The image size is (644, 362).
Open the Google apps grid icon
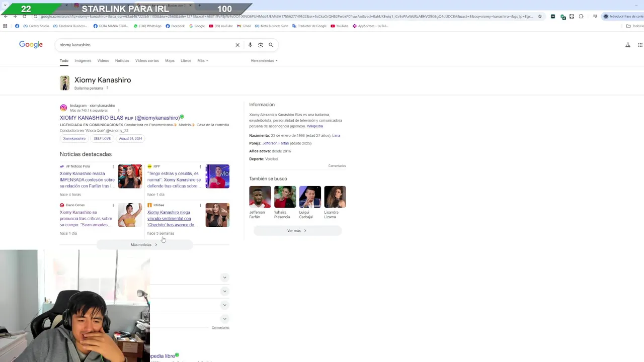pyautogui.click(x=640, y=45)
